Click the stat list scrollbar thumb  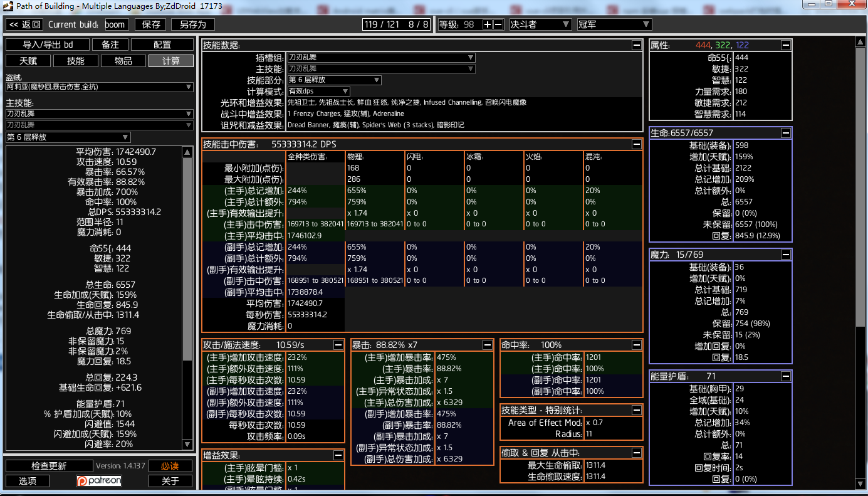(x=187, y=259)
